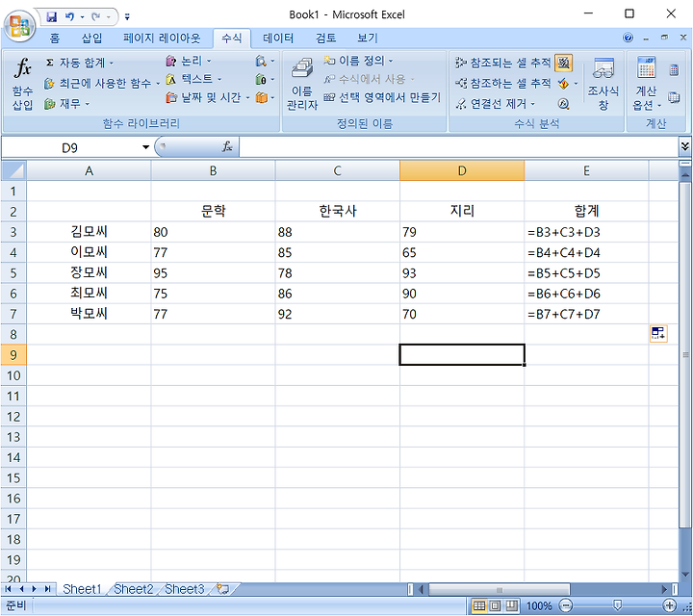Click the 100% zoom level button
Image resolution: width=693 pixels, height=616 pixels.
click(539, 605)
